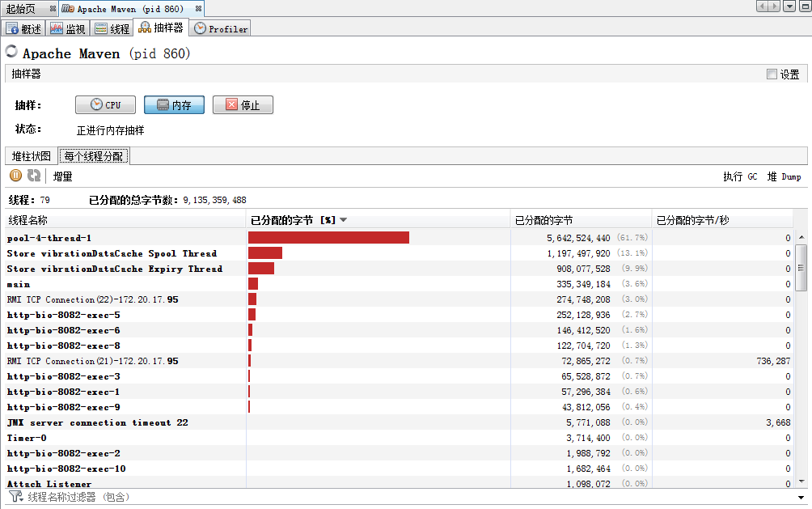Pause live results with the orange pause icon
The width and height of the screenshot is (812, 509).
click(x=15, y=176)
